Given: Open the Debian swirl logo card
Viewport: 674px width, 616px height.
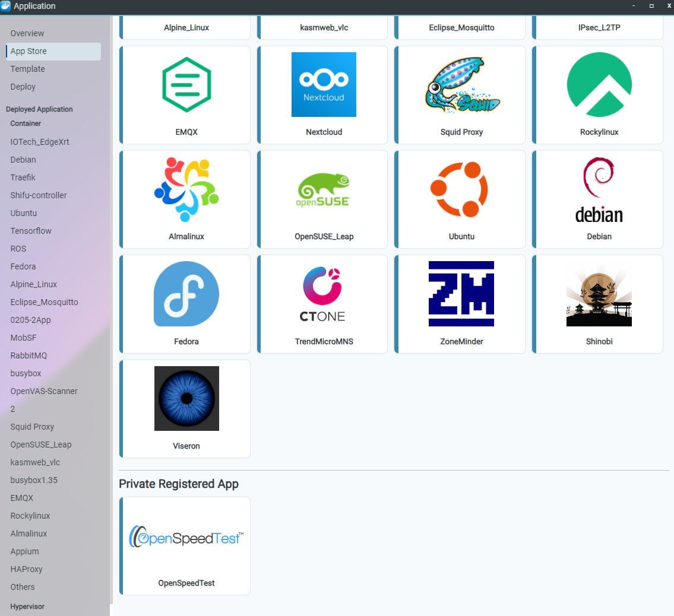Looking at the screenshot, I should [x=599, y=189].
